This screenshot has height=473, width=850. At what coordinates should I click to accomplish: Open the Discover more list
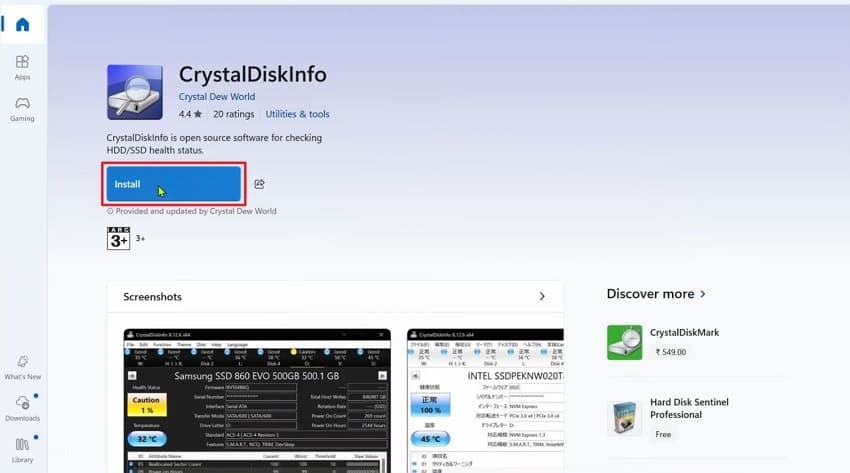click(656, 294)
